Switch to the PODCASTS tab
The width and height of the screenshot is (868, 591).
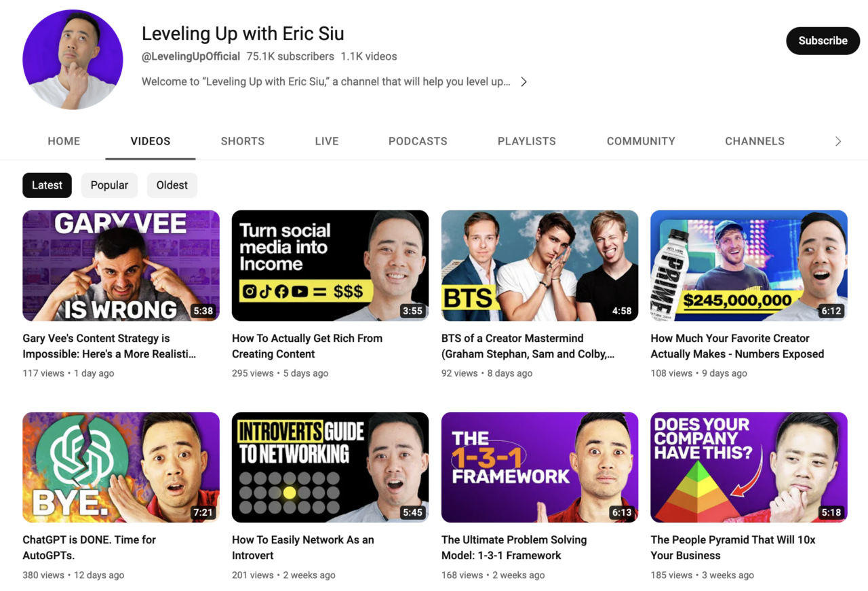point(418,141)
